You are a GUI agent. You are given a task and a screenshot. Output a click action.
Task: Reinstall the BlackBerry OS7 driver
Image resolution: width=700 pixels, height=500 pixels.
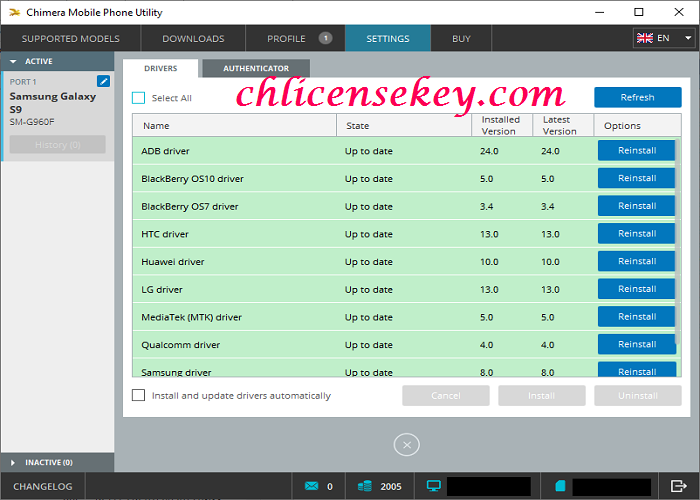[x=637, y=206]
